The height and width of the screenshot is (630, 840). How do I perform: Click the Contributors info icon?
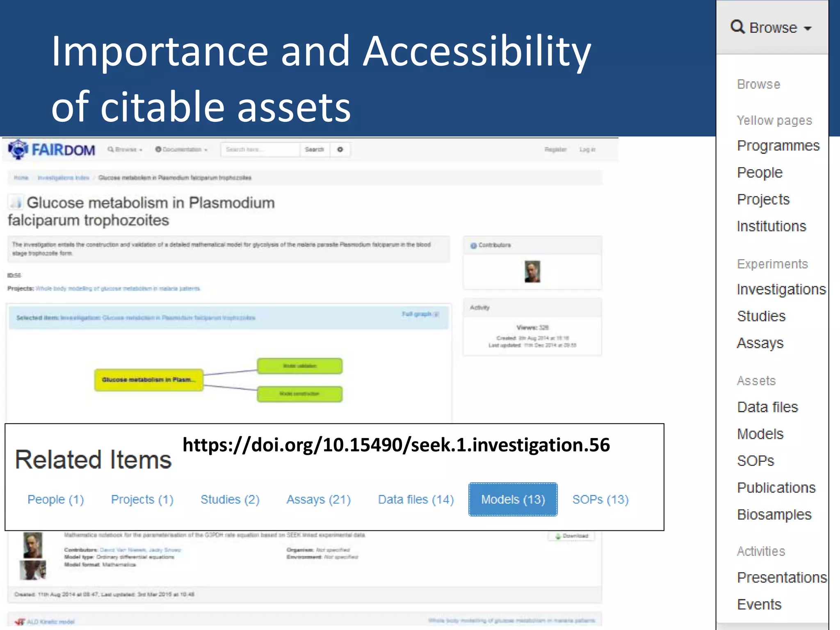point(473,245)
